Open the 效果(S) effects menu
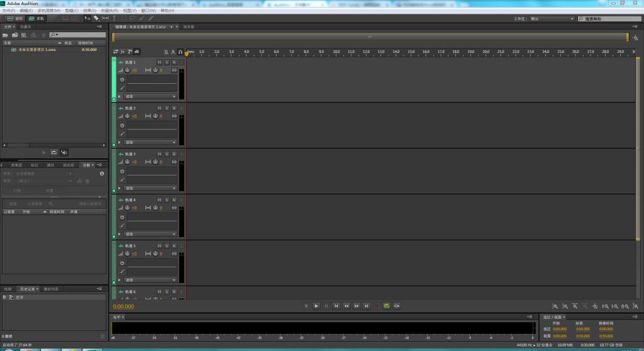Viewport: 644px width, 351px height. pos(89,11)
